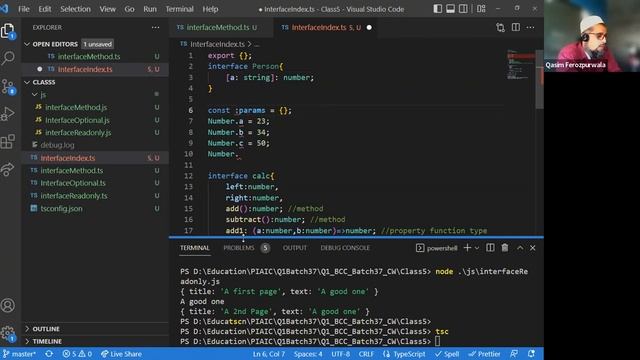Kill the terminal with trash icon
The height and width of the screenshot is (360, 640).
[x=505, y=248]
